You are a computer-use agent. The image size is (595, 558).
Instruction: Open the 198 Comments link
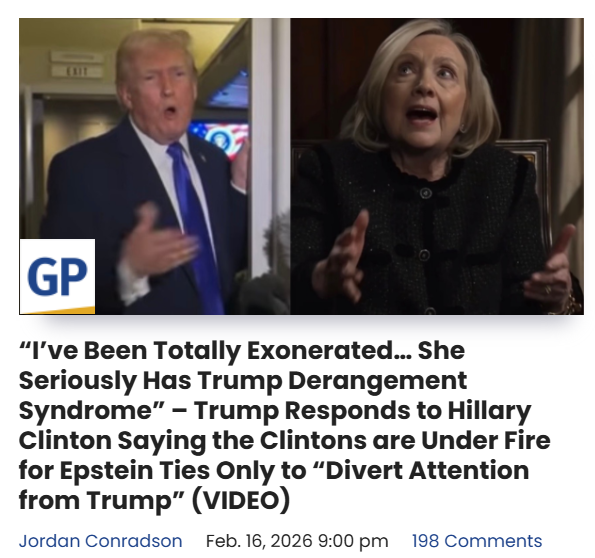click(x=477, y=541)
